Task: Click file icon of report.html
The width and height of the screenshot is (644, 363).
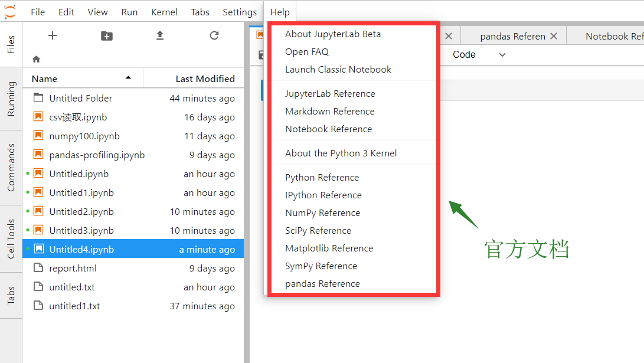Action: point(38,268)
